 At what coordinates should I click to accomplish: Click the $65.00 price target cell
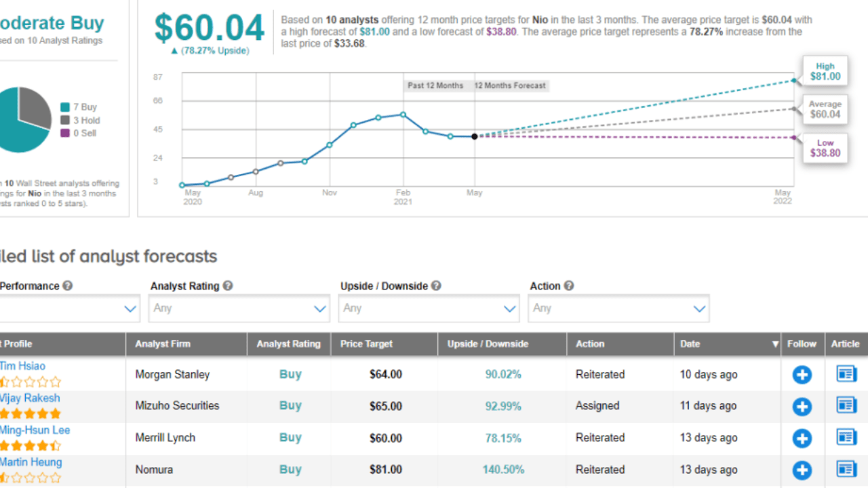386,406
